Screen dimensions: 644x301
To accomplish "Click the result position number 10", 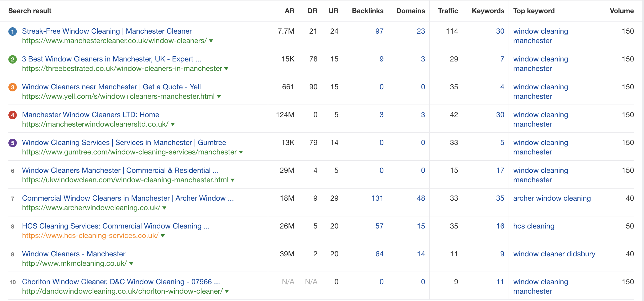I will tap(13, 282).
